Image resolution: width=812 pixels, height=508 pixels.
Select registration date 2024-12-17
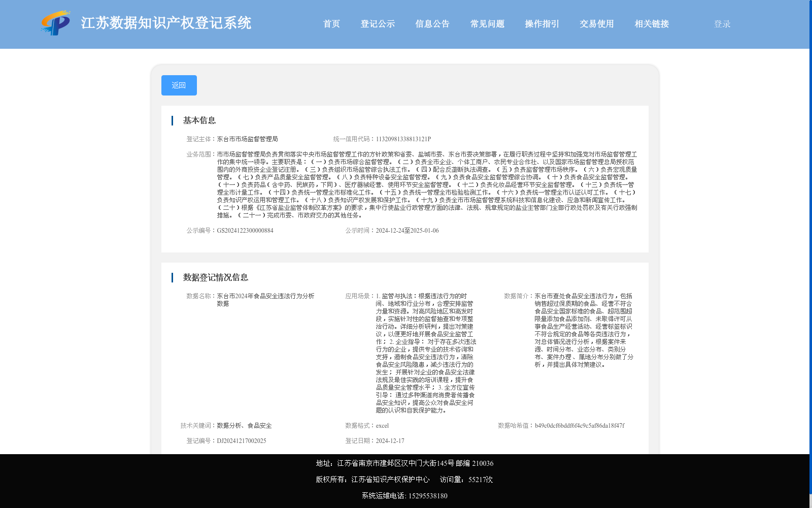click(390, 441)
